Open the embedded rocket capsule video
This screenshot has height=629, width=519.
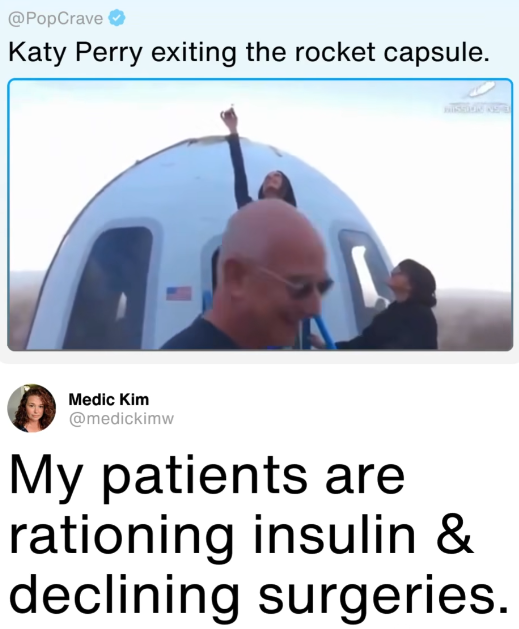click(x=260, y=215)
